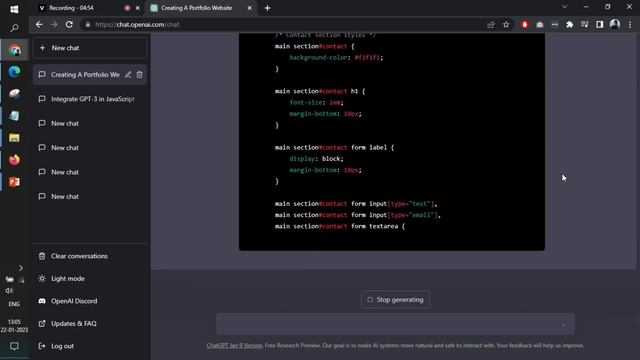The width and height of the screenshot is (640, 360).
Task: Open Firefox from the taskbar
Action: pyautogui.click(x=14, y=160)
